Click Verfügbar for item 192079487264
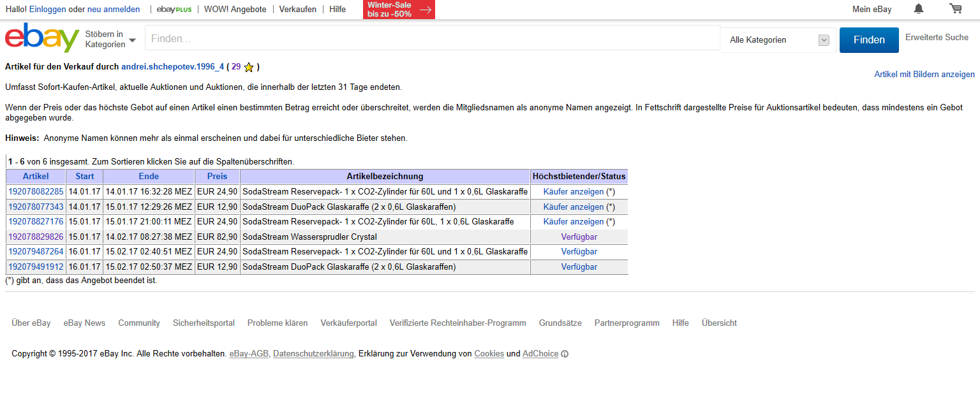980x417 pixels. click(579, 252)
